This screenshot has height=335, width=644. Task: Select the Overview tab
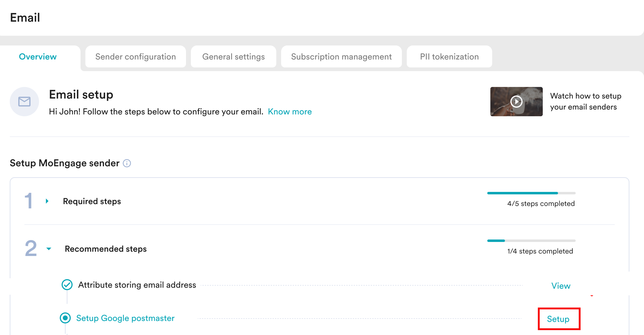click(38, 57)
